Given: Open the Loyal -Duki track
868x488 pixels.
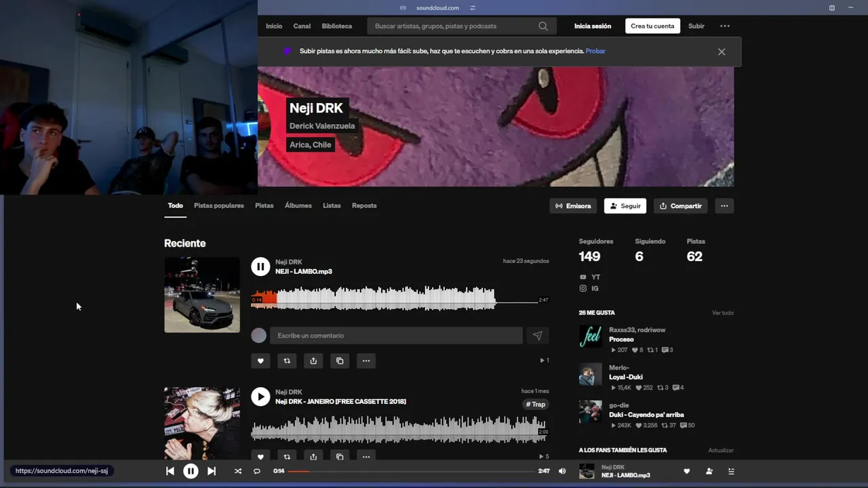Looking at the screenshot, I should pos(626,377).
